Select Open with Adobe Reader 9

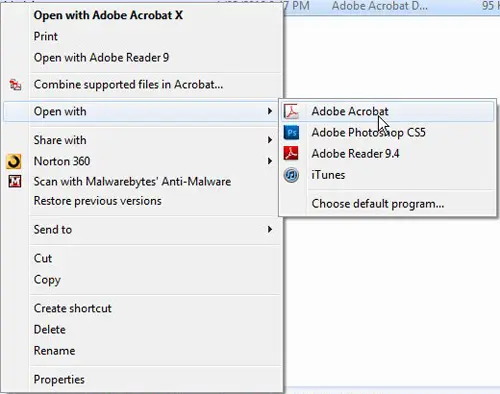[101, 58]
